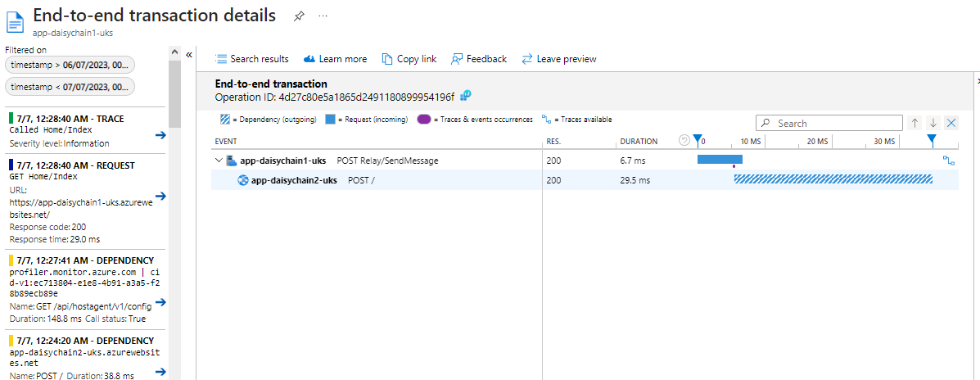
Task: Open the 12:24:20 DEPENDENCY item arrow
Action: [x=160, y=371]
